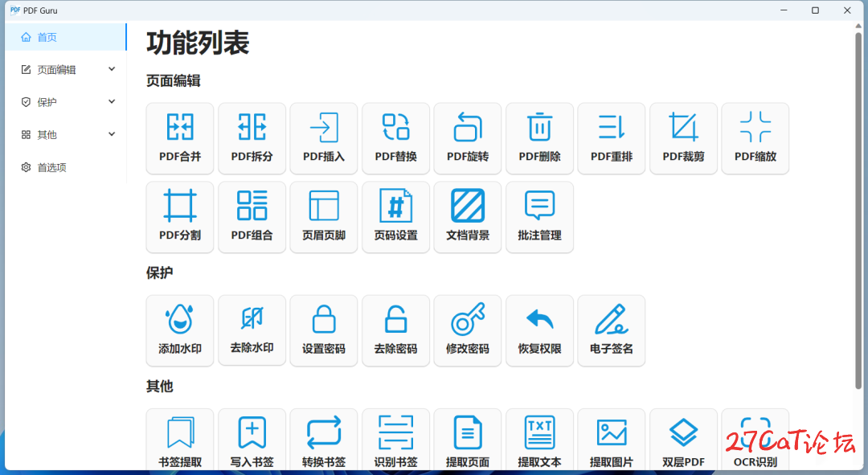Select the PDF缩放 scale tool
The width and height of the screenshot is (868, 475).
755,138
